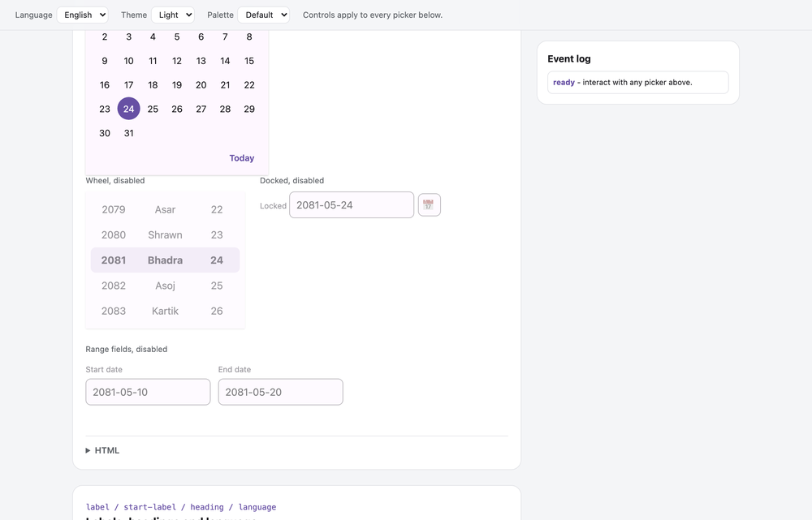Click the 'Wheel, disabled' label

click(115, 181)
